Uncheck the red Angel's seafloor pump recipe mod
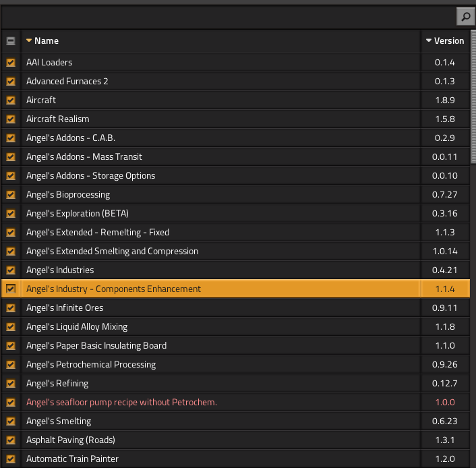Screen dimensions: 476x468 [11, 402]
